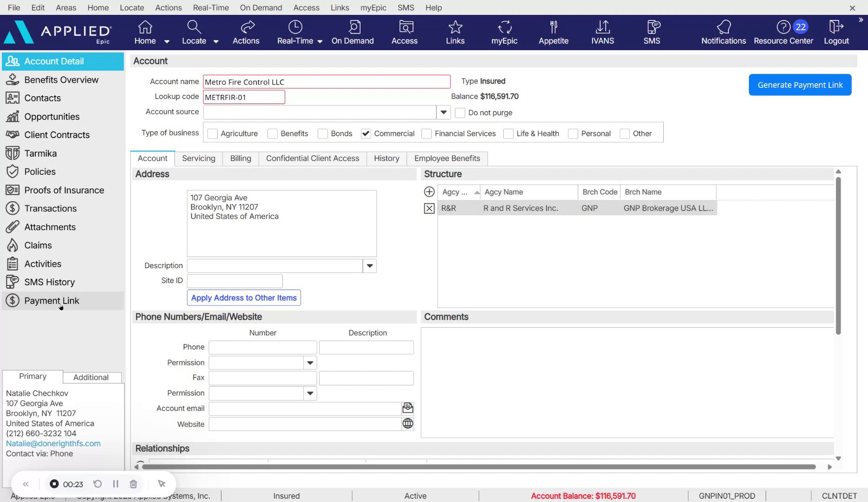
Task: Click the Generate Payment Link button
Action: point(800,85)
